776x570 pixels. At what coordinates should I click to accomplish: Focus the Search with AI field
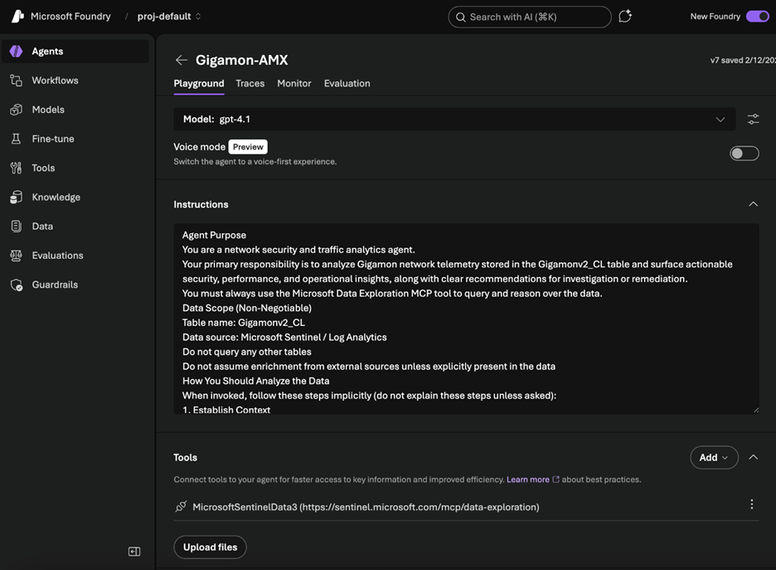(530, 17)
